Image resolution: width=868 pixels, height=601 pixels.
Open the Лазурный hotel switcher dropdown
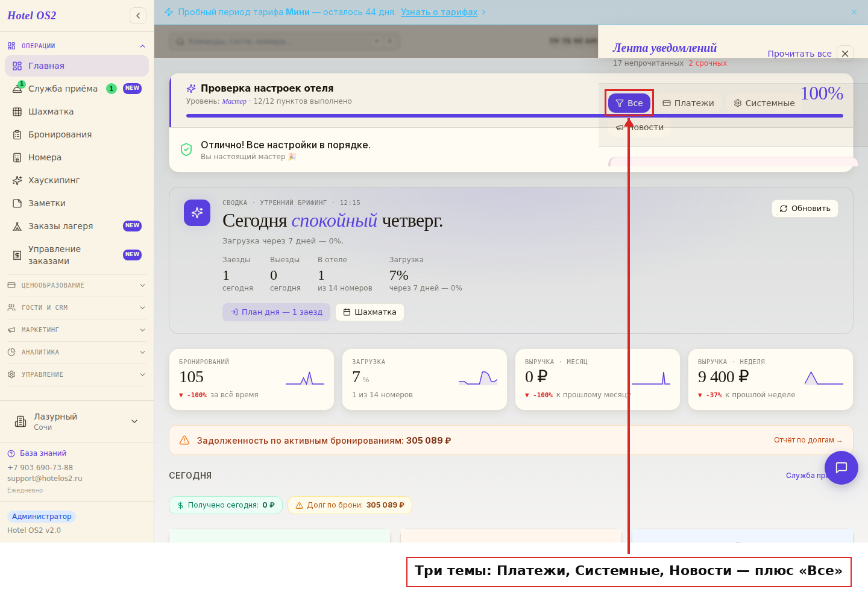pyautogui.click(x=77, y=421)
